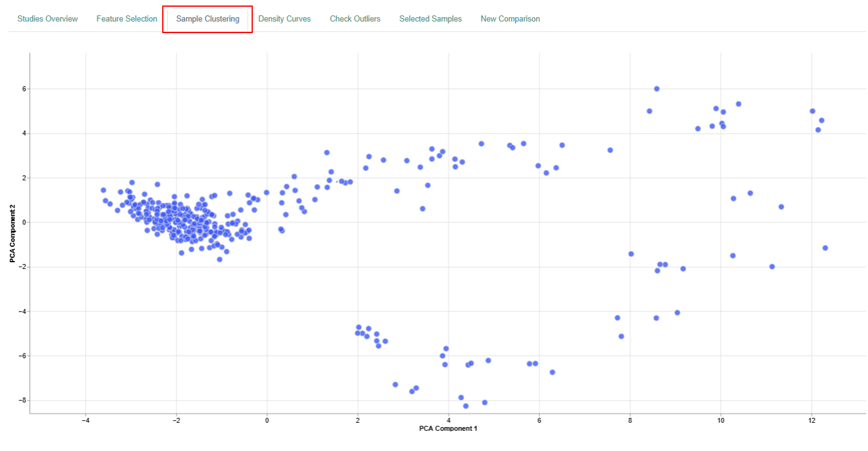Select the isolated point near the plot's top-right corner
This screenshot has width=868, height=451.
pos(740,104)
